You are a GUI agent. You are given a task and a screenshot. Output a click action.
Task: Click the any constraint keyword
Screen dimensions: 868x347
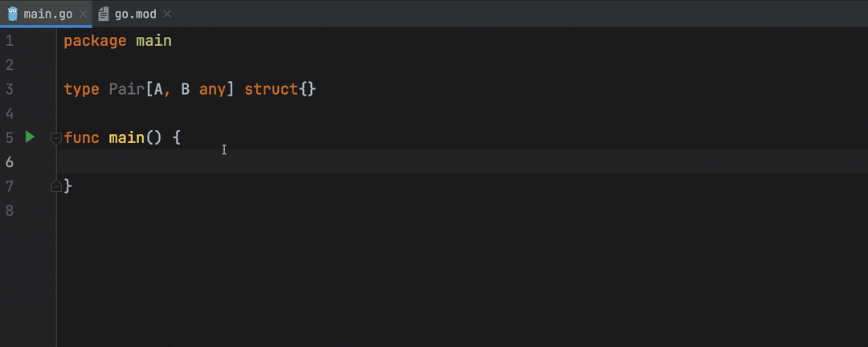[x=213, y=88]
